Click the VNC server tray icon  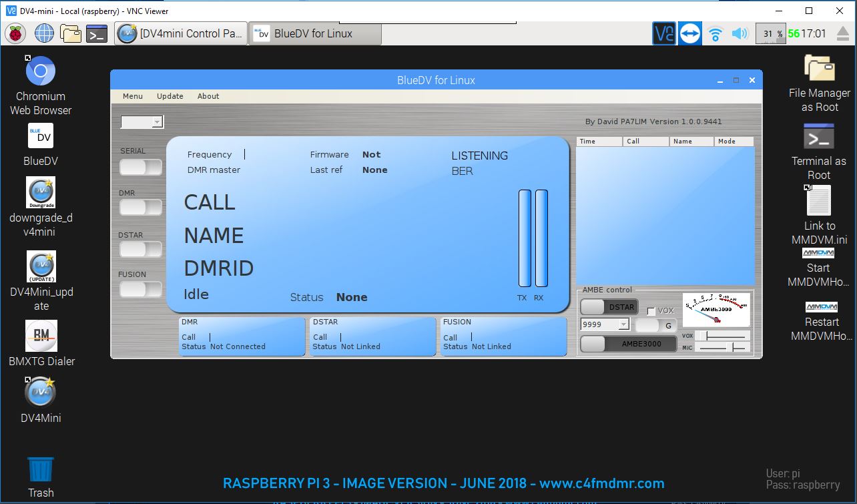(664, 33)
